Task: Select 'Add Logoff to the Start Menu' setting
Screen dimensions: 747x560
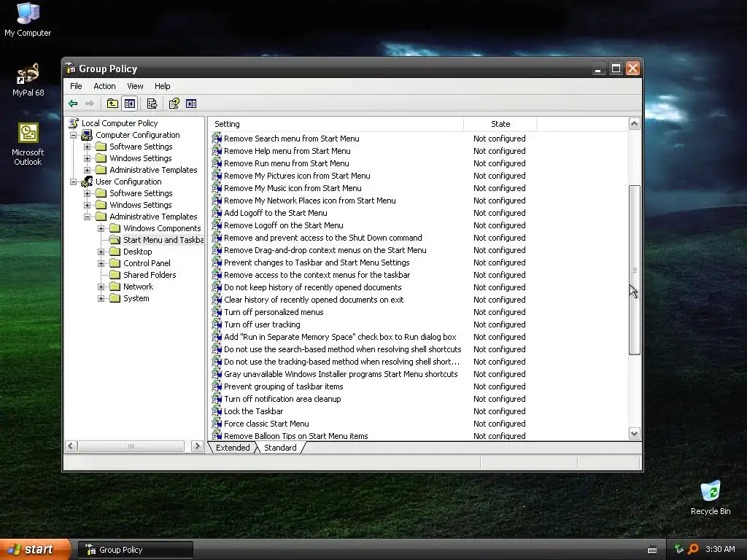Action: click(x=275, y=213)
